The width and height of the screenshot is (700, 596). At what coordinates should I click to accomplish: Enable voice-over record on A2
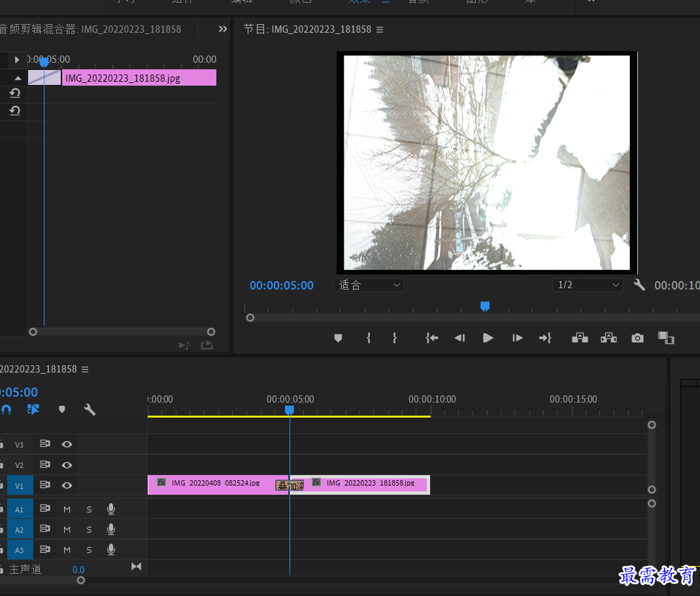click(x=111, y=529)
